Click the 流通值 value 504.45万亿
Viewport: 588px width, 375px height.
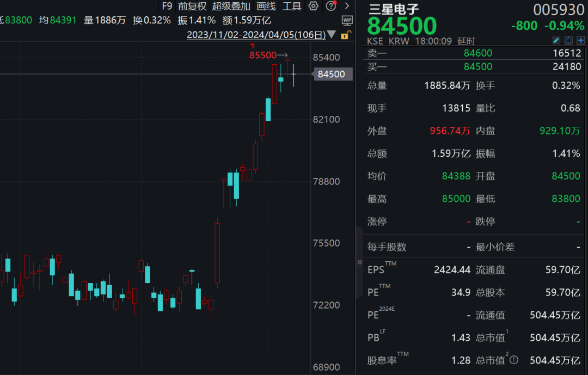[x=555, y=315]
